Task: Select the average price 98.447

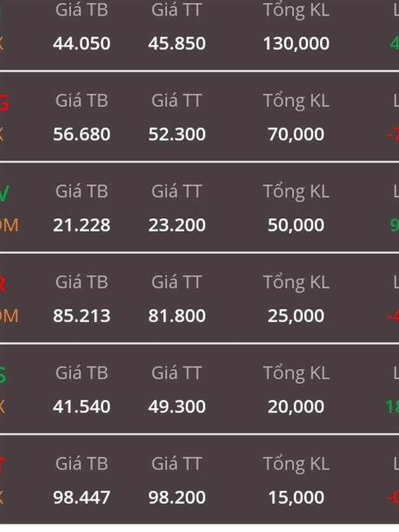Action: point(82,497)
